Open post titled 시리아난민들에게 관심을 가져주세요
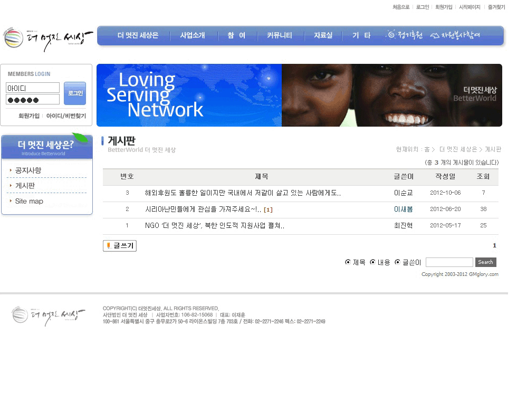 pos(203,209)
